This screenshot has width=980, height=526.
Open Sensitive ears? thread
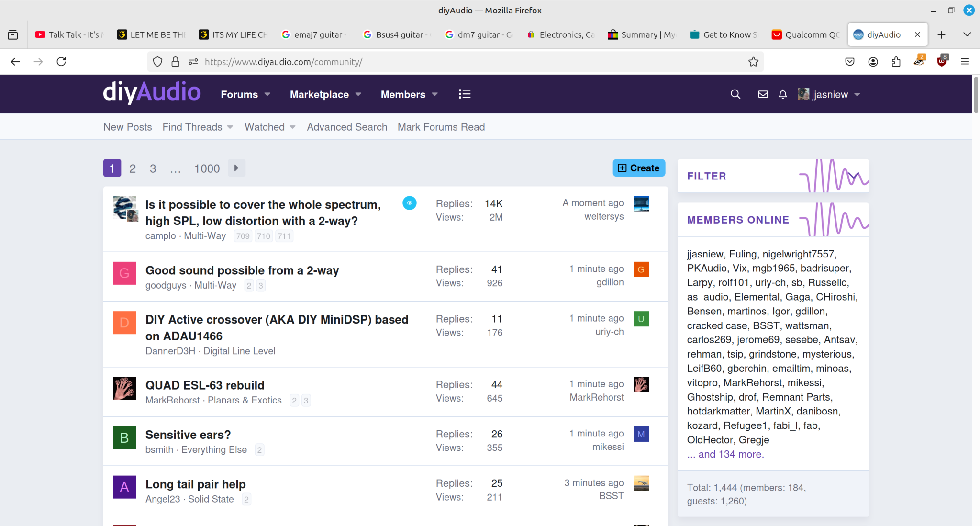[188, 435]
